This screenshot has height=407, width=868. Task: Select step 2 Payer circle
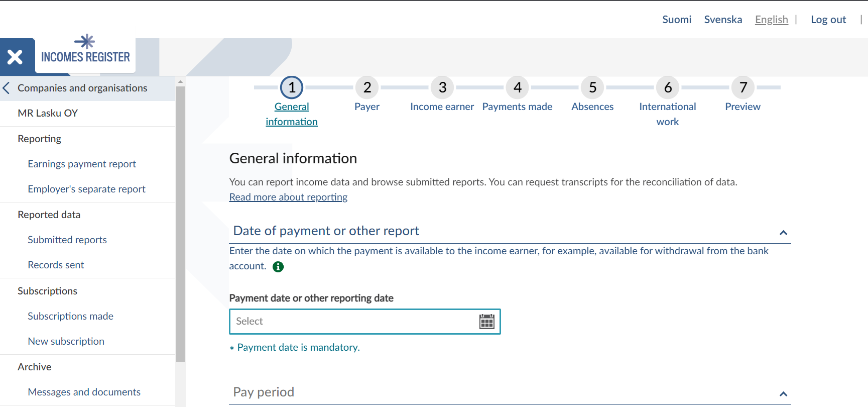[367, 88]
